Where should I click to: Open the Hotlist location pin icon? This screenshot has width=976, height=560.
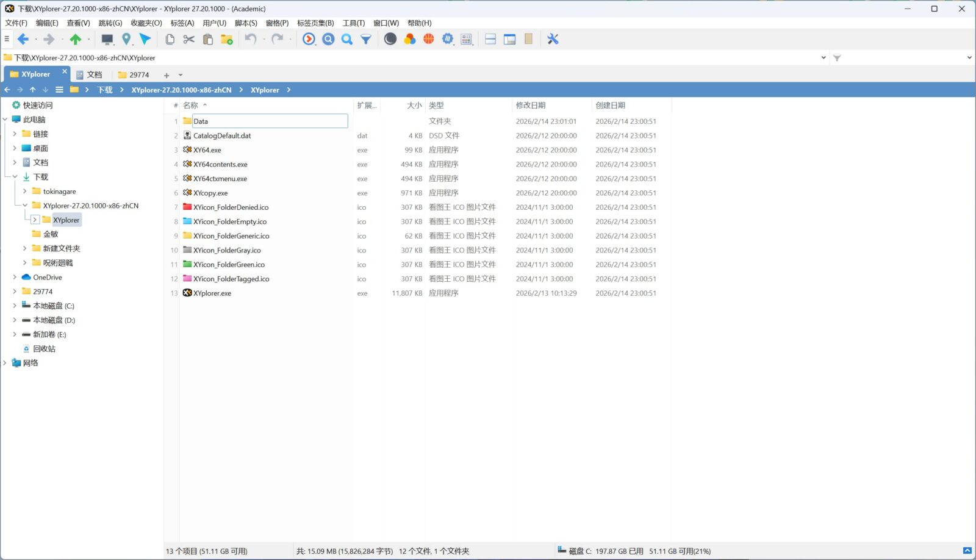coord(126,39)
